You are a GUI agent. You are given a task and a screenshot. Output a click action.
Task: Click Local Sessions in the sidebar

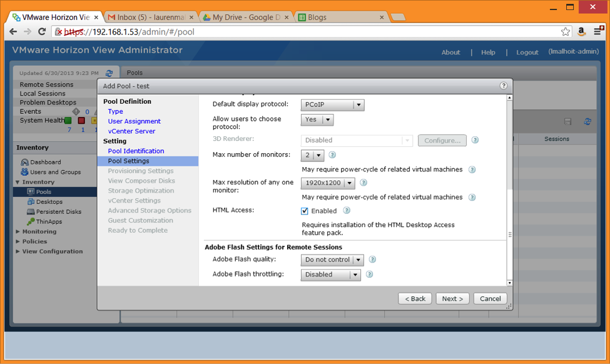pos(43,94)
